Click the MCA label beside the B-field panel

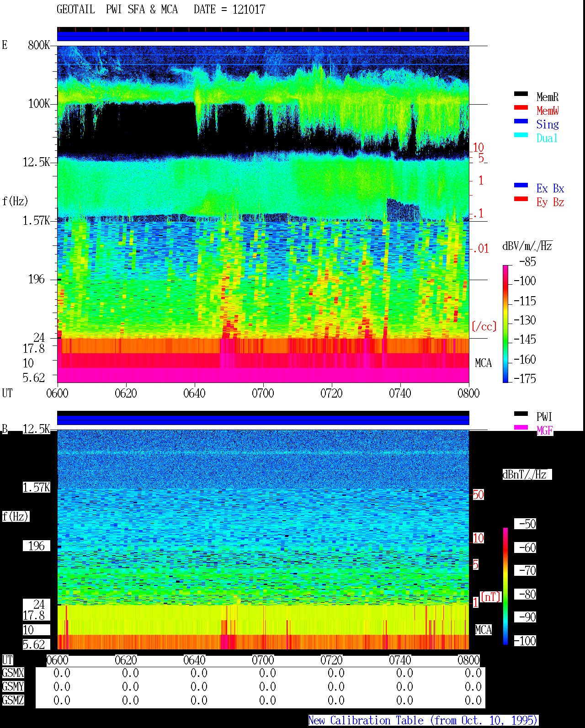(x=483, y=630)
